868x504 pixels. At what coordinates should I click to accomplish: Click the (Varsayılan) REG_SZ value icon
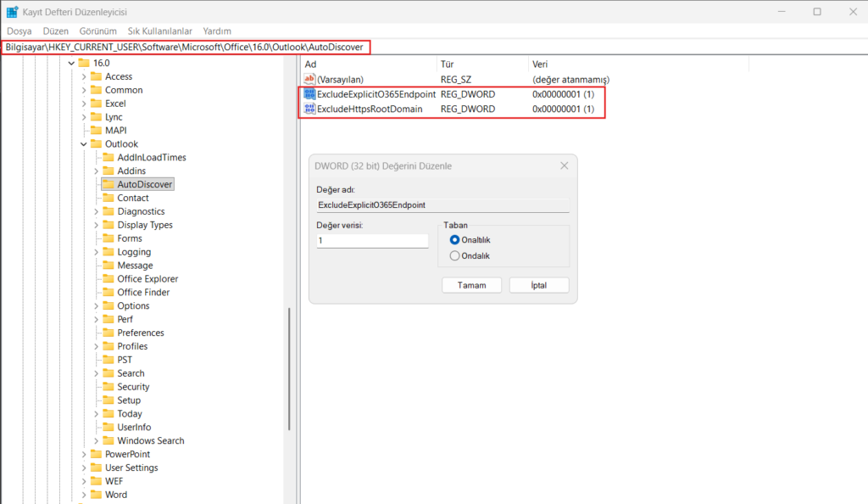point(308,78)
